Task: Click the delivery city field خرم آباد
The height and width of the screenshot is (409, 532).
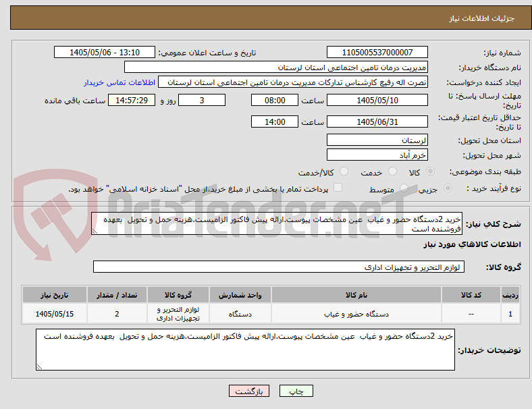Action: click(x=377, y=155)
